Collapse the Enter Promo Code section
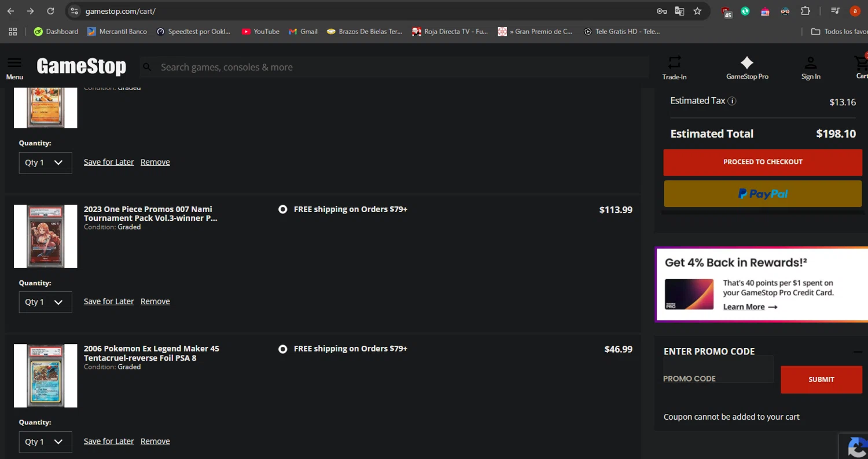 858,351
